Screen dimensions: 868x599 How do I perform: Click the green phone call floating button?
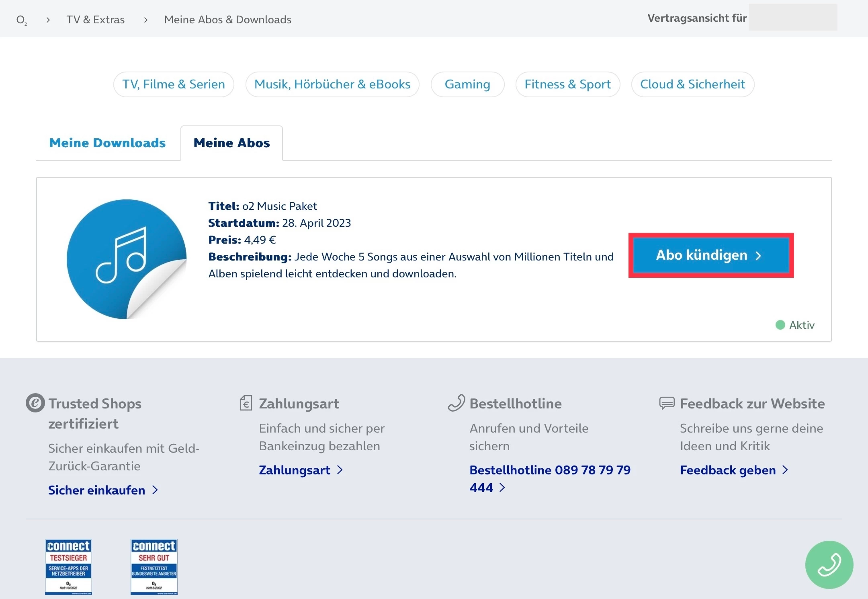[829, 564]
